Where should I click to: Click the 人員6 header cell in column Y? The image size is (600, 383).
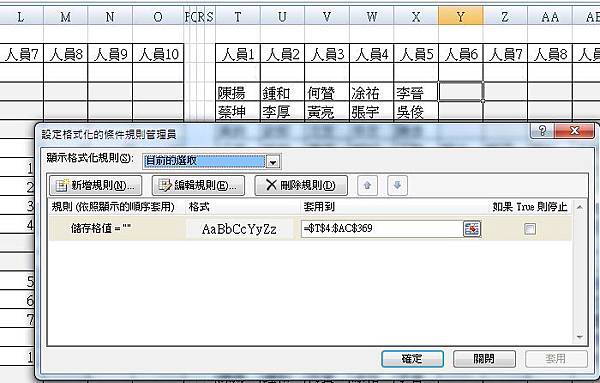pyautogui.click(x=461, y=54)
